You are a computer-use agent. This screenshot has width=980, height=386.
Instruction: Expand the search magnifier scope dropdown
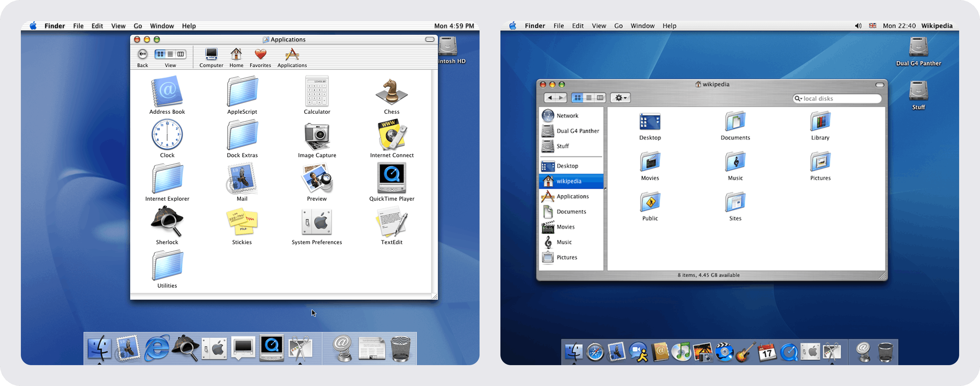tap(799, 98)
